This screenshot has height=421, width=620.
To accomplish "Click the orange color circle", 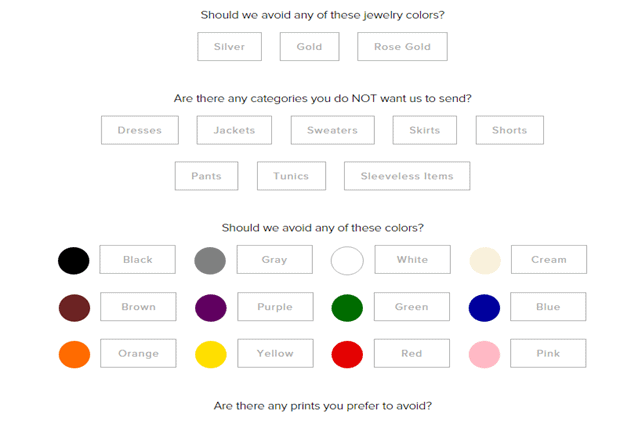I will (x=74, y=354).
